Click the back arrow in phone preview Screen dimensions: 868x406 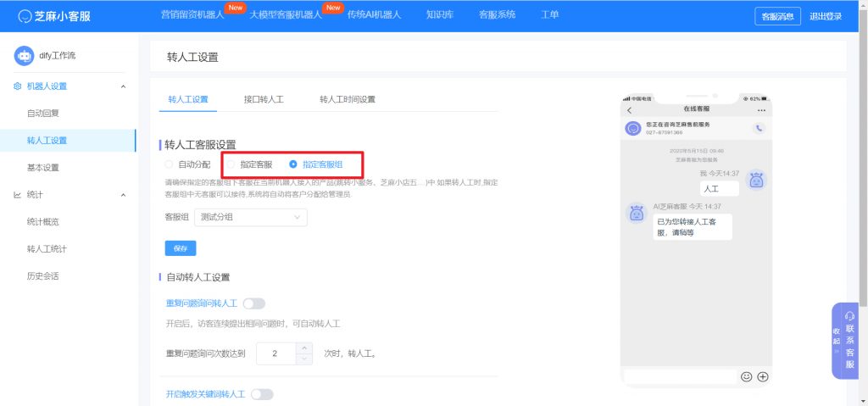(x=630, y=109)
